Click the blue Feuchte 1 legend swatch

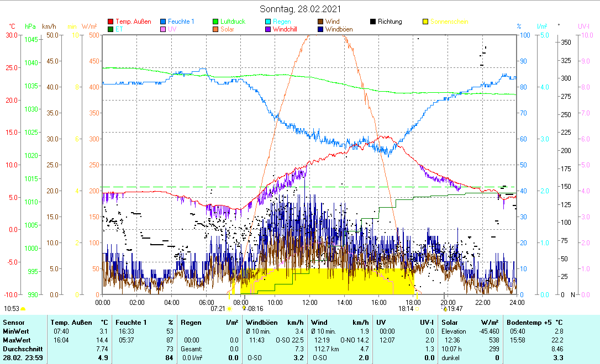(163, 22)
